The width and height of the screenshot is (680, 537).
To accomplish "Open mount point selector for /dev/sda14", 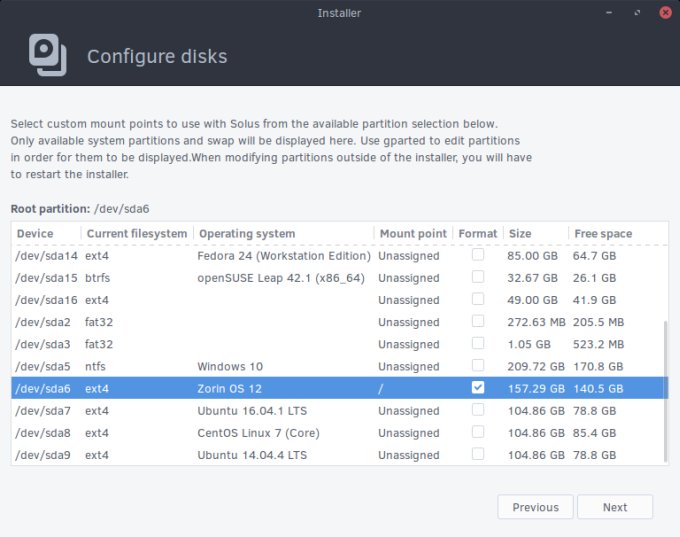I will (x=409, y=256).
